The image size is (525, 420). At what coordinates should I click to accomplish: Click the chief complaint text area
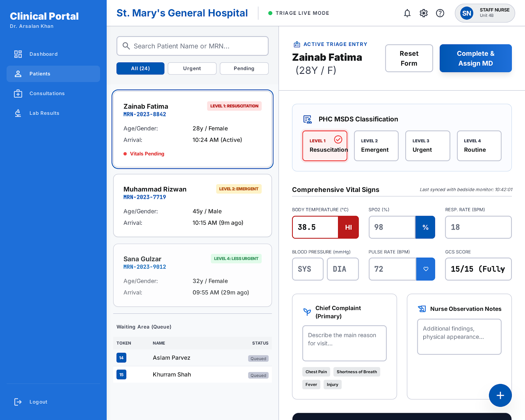345,343
